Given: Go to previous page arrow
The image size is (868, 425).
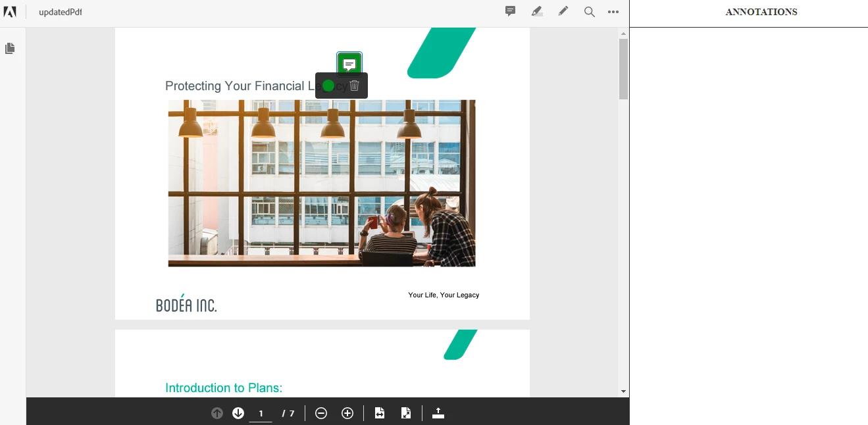Looking at the screenshot, I should coord(217,413).
